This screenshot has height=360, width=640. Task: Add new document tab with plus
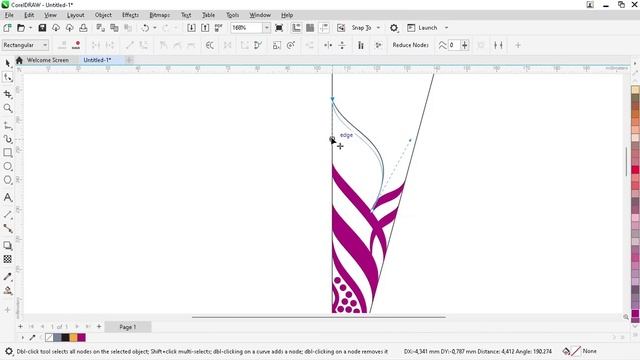(x=129, y=60)
